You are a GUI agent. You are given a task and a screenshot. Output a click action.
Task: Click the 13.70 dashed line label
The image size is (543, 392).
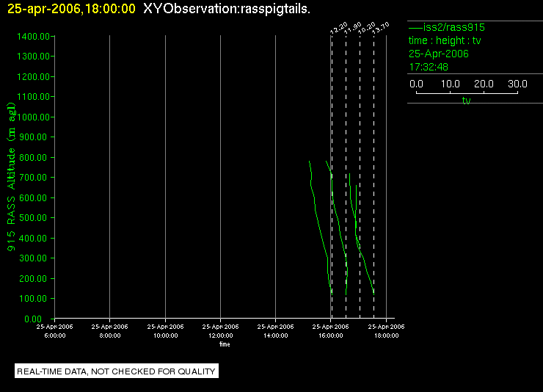pyautogui.click(x=381, y=28)
